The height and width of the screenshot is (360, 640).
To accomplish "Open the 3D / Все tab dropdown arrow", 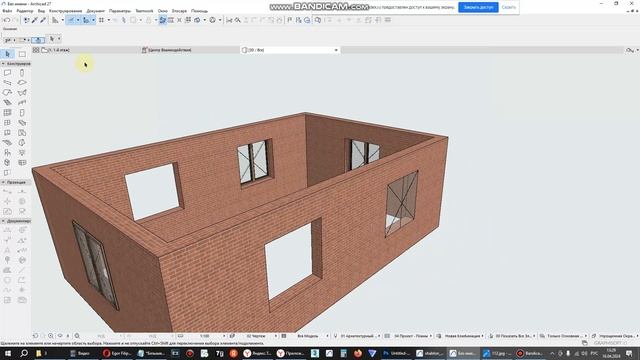I will point(336,50).
